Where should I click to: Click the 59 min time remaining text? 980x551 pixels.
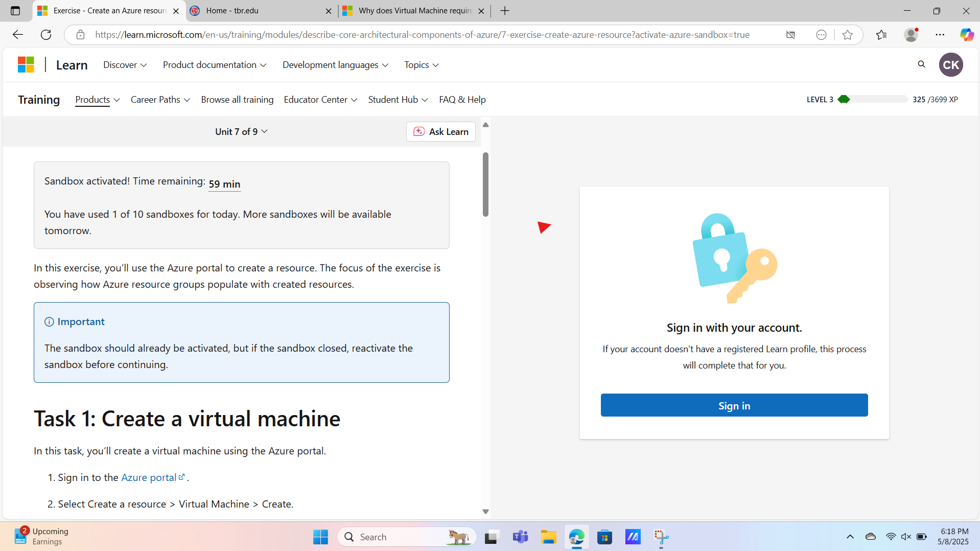[x=224, y=184]
